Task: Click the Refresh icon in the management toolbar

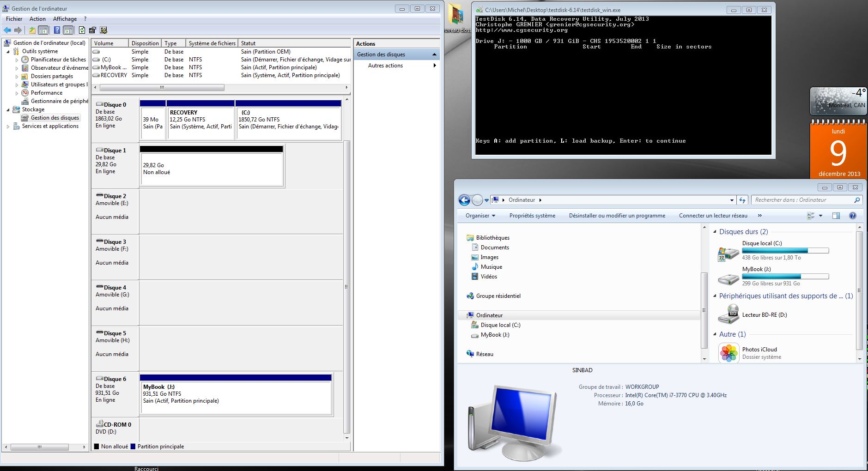Action: click(82, 30)
